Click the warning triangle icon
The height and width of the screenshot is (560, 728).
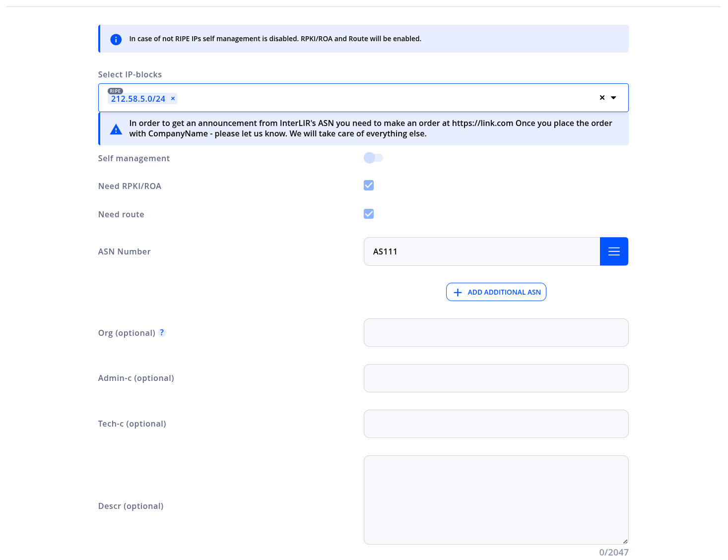(116, 129)
